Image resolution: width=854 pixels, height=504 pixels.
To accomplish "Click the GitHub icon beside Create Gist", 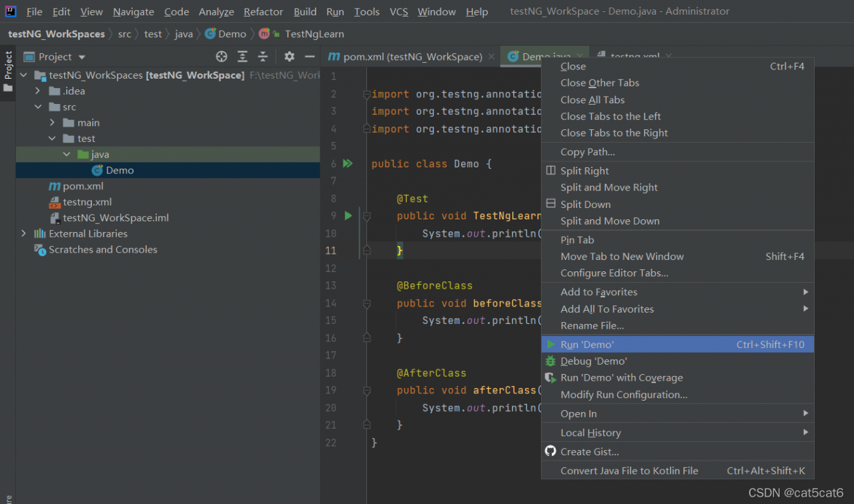I will [550, 451].
